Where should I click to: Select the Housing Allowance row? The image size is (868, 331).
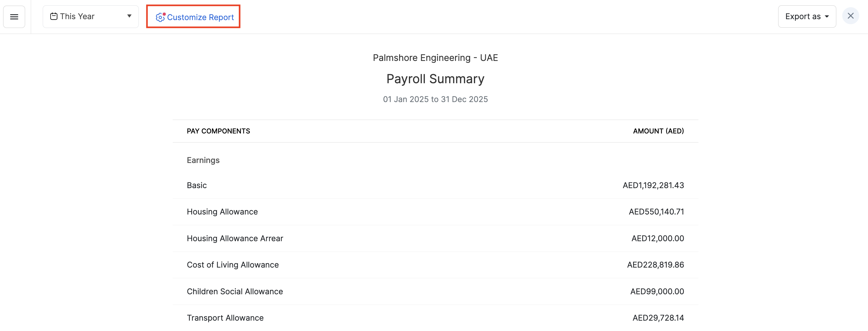222,212
